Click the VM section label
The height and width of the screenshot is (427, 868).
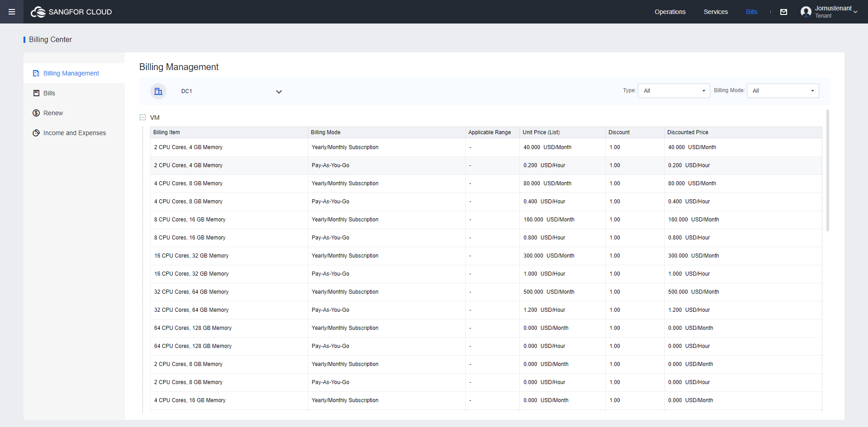pos(155,117)
